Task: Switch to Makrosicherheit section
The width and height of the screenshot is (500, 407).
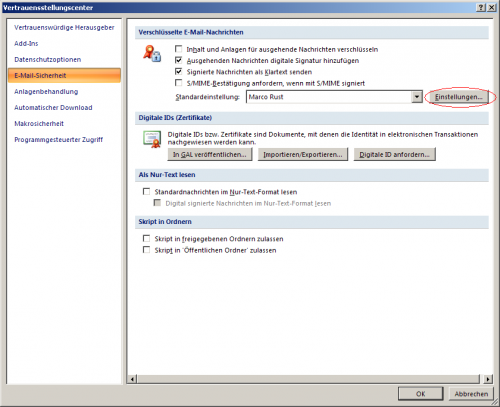Action: click(x=39, y=124)
